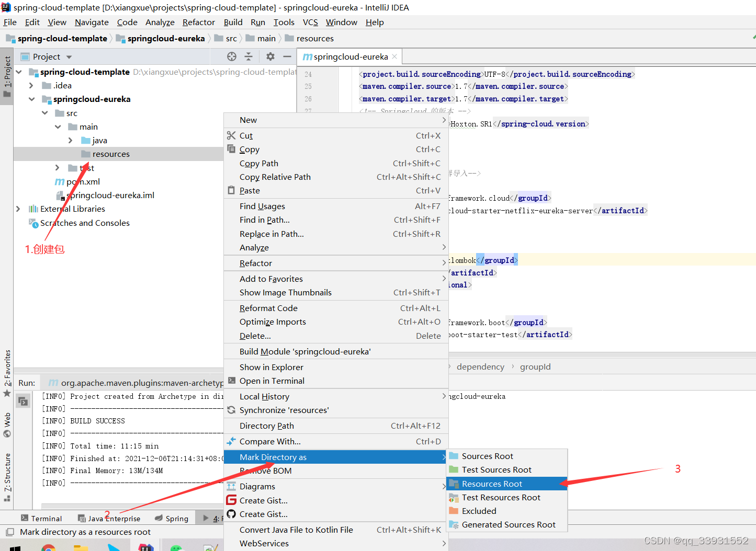Collapse the spring-cloud-template root node

pyautogui.click(x=19, y=72)
